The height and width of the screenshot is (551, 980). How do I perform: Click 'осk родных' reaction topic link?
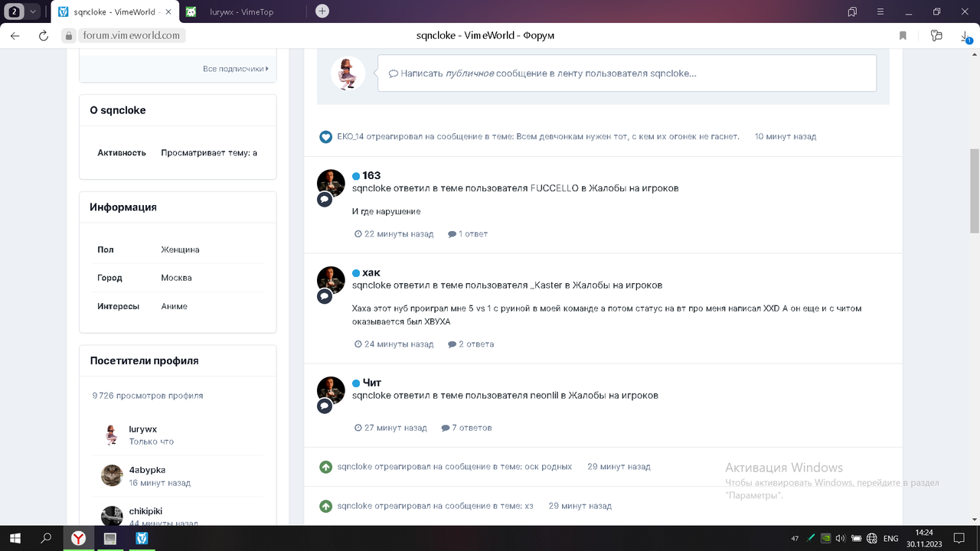tap(548, 467)
